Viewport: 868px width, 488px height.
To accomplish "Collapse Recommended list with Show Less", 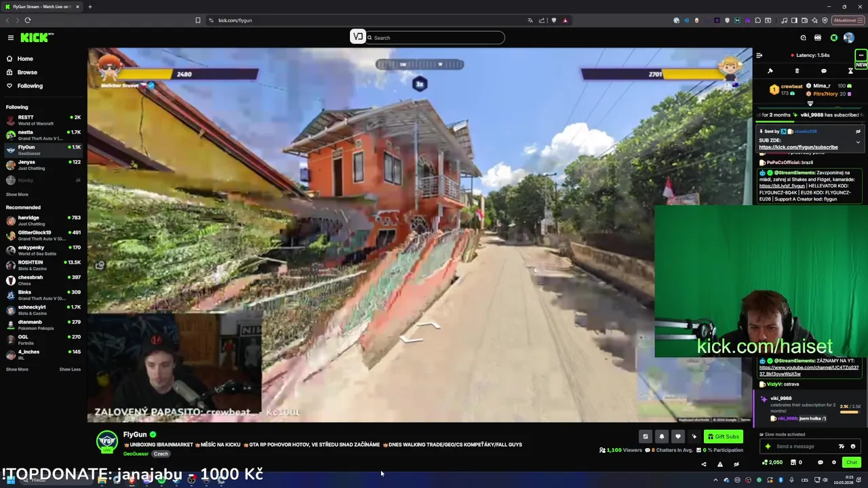I will pos(70,369).
